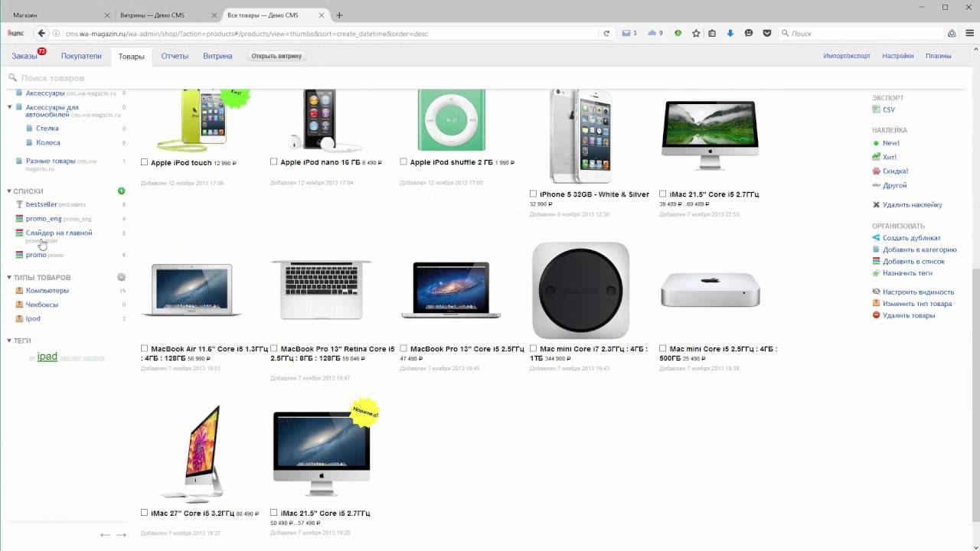Click the cloud icon showing 9
980x551 pixels.
tap(655, 33)
